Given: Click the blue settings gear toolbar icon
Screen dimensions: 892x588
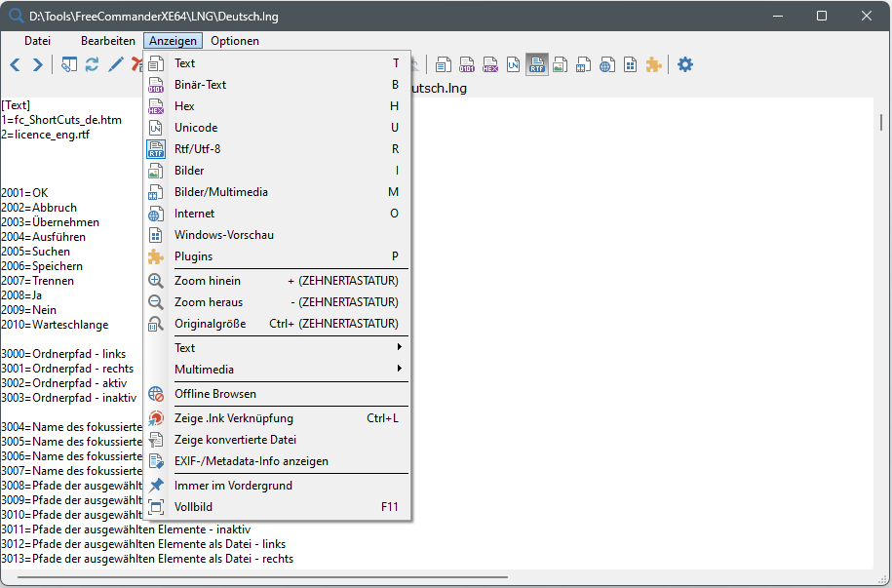Looking at the screenshot, I should pyautogui.click(x=685, y=64).
